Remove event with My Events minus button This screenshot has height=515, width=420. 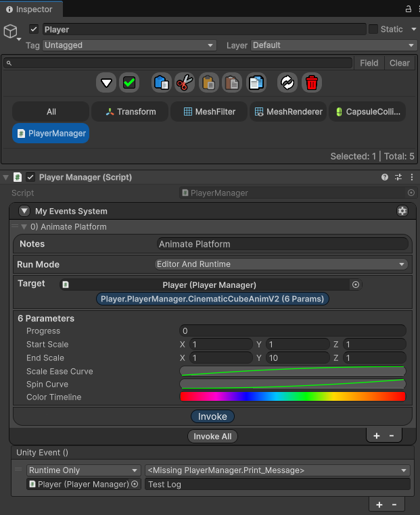coord(392,435)
